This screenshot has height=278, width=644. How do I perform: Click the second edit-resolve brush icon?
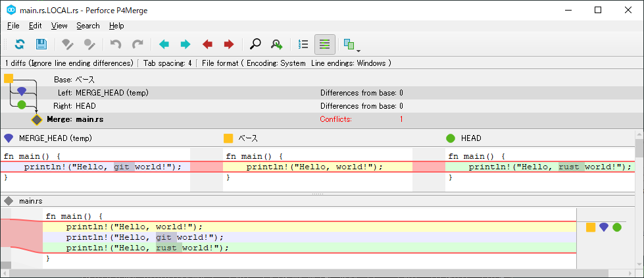click(89, 44)
